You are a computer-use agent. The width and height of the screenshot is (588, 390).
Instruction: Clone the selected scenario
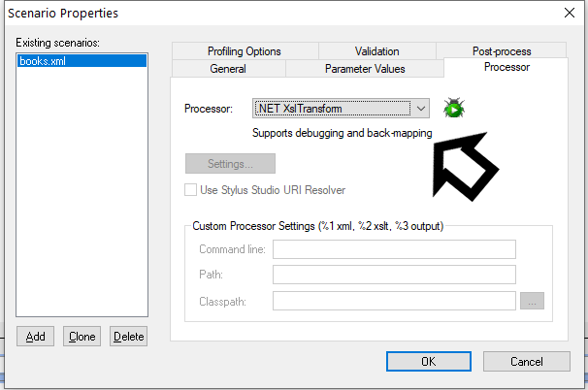pos(82,337)
